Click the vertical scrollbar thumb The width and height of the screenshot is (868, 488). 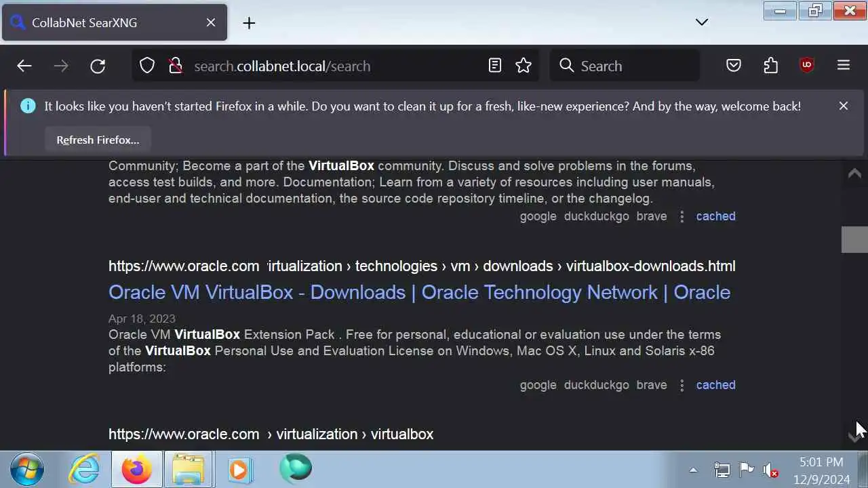pyautogui.click(x=854, y=239)
